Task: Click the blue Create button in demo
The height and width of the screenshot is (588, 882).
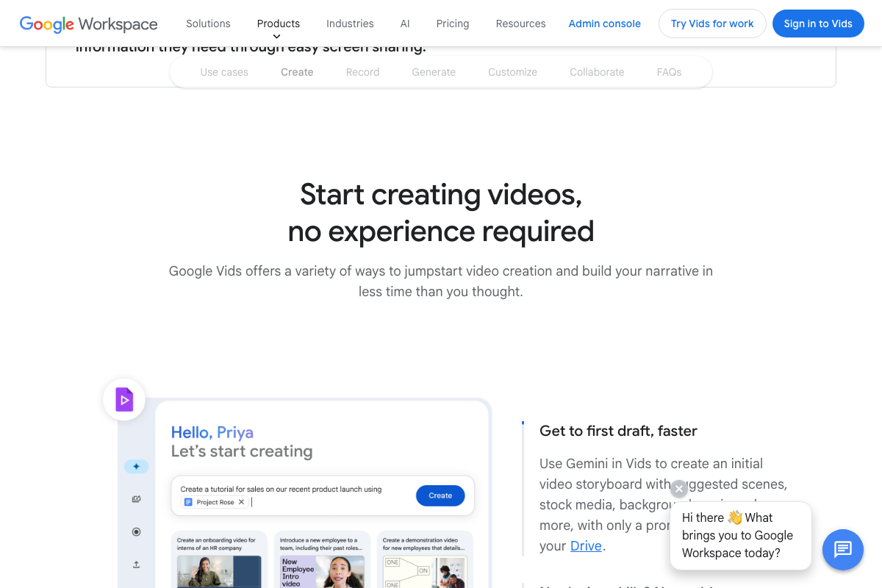Action: [440, 495]
